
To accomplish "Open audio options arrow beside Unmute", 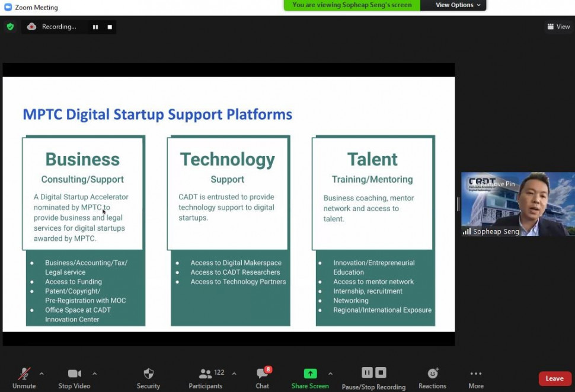I will (41, 374).
